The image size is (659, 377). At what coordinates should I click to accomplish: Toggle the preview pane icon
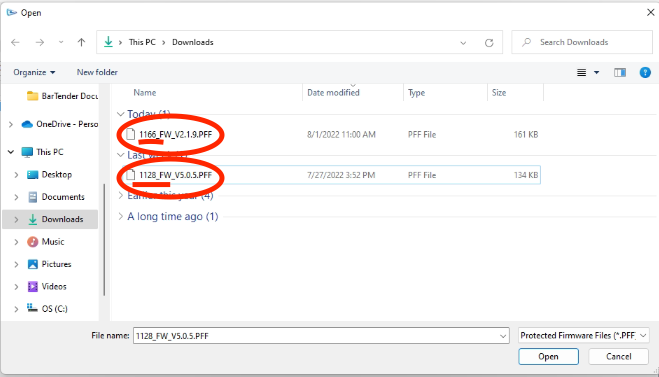point(619,73)
